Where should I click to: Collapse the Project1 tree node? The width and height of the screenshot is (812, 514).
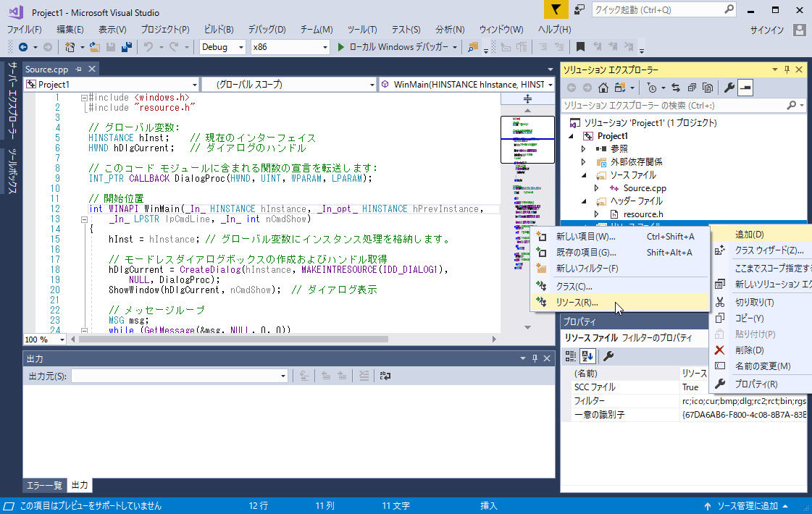tap(572, 136)
